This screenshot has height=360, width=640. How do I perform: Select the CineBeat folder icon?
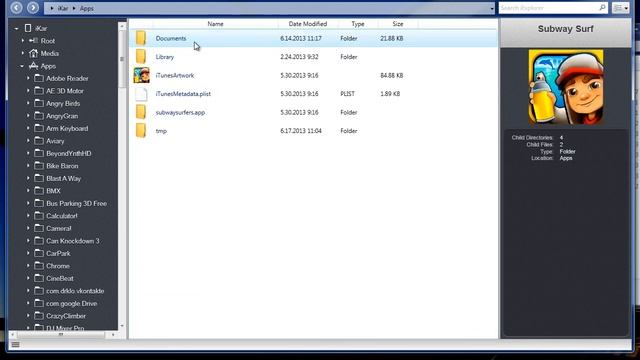click(39, 278)
